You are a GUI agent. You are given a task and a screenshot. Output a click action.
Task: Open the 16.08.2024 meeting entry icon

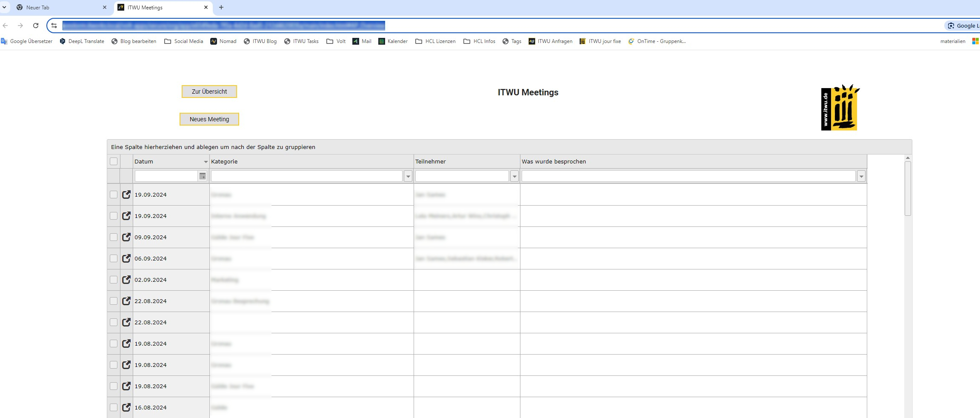pyautogui.click(x=126, y=407)
